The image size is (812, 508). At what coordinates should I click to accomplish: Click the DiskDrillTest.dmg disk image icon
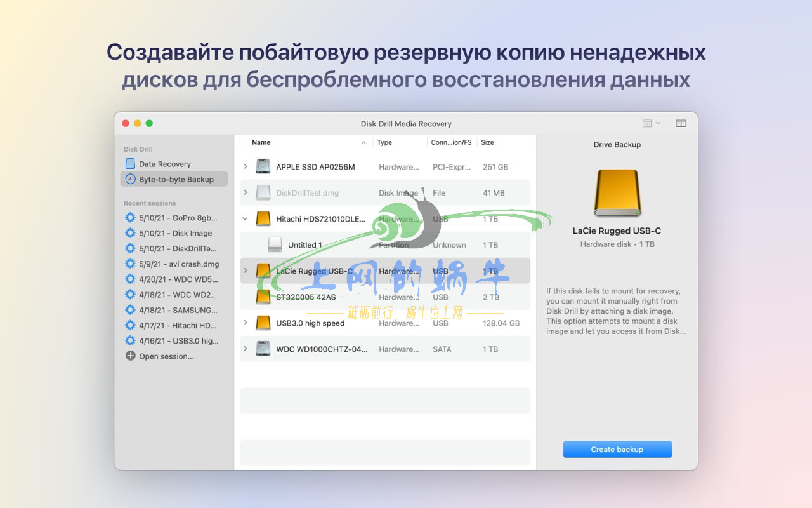tap(263, 193)
